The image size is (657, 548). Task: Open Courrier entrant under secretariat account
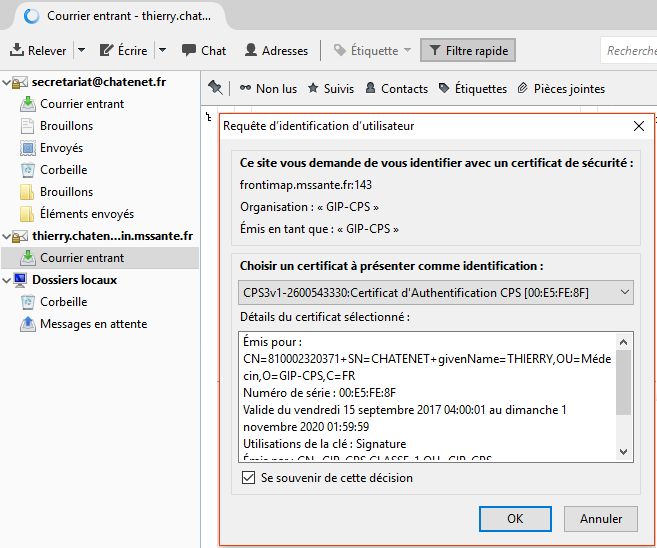pos(82,104)
